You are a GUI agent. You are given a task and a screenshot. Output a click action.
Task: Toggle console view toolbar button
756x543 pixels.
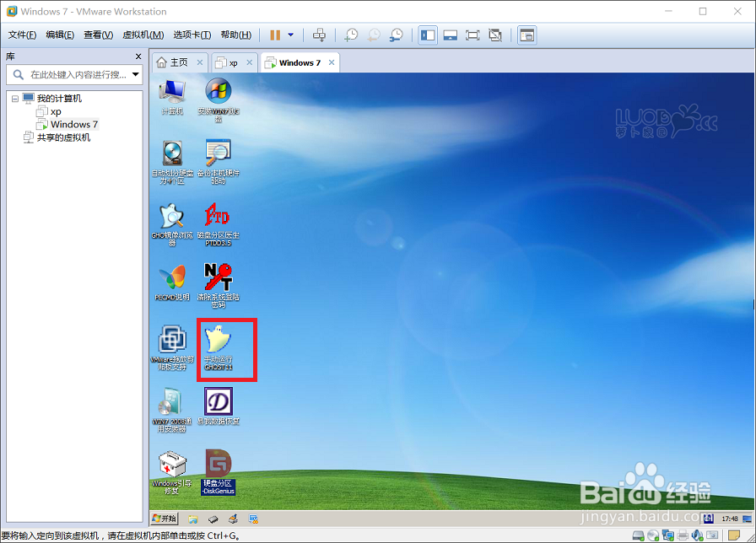527,35
